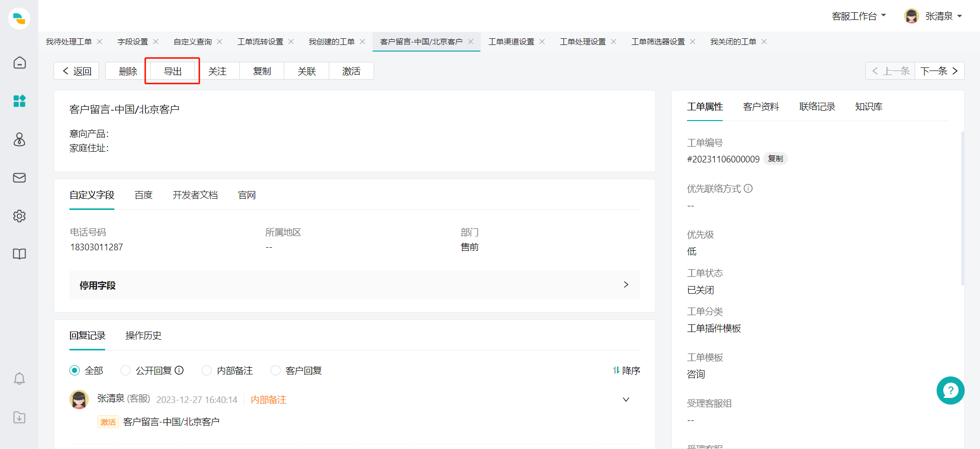
Task: Switch to 我待处理工单 tab
Action: point(69,41)
